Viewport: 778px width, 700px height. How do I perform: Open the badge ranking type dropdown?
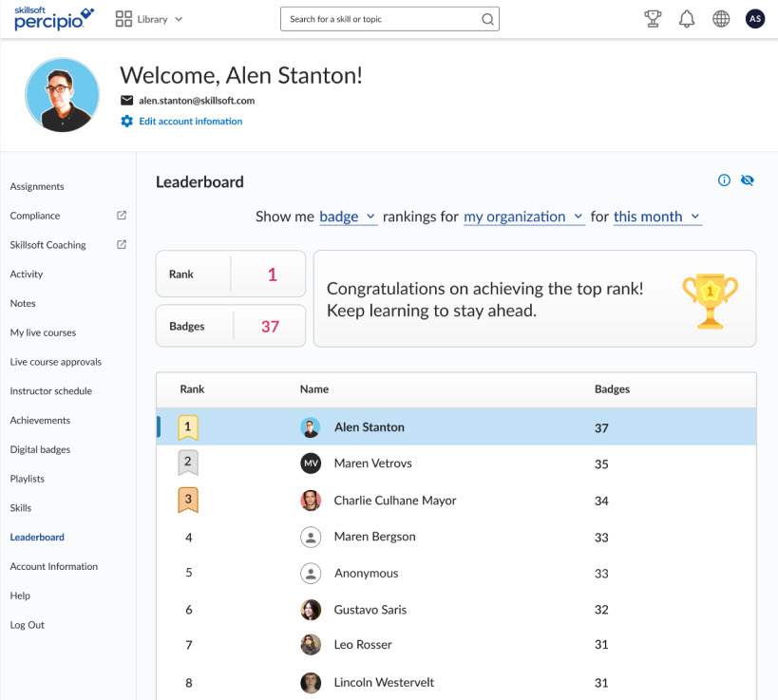point(348,217)
